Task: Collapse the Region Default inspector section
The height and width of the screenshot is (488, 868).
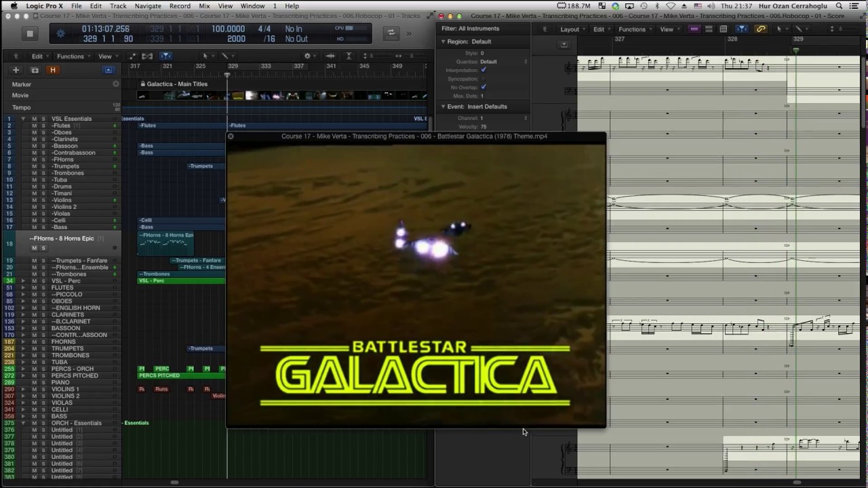Action: (443, 41)
